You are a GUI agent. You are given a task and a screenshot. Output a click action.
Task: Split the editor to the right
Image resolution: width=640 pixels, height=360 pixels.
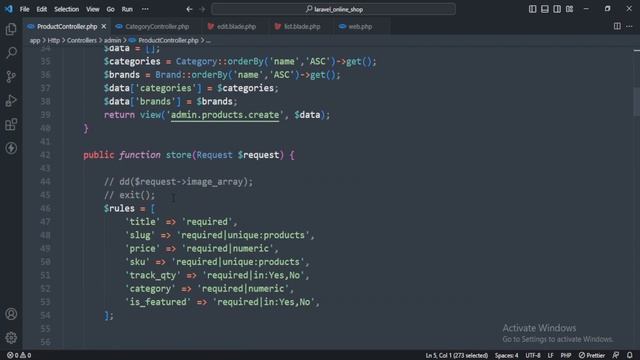[x=617, y=27]
